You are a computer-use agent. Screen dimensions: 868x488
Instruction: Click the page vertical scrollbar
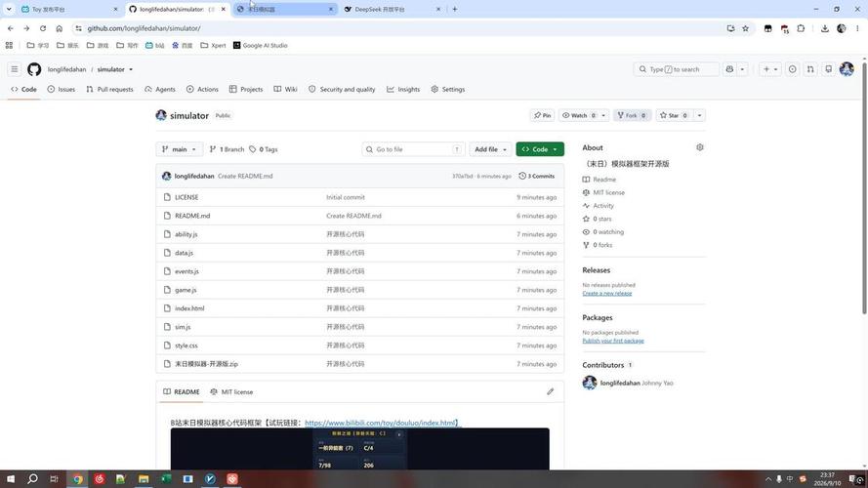pos(864,188)
